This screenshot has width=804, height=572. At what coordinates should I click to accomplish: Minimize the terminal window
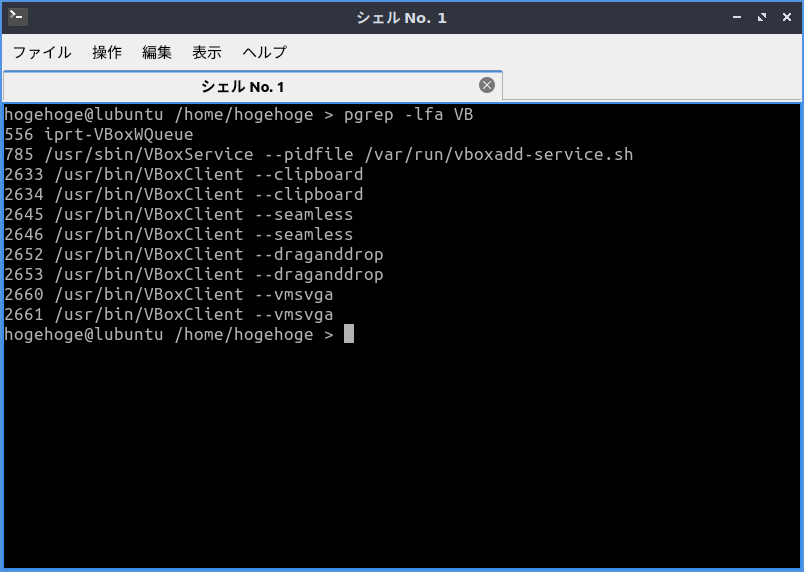(x=737, y=17)
